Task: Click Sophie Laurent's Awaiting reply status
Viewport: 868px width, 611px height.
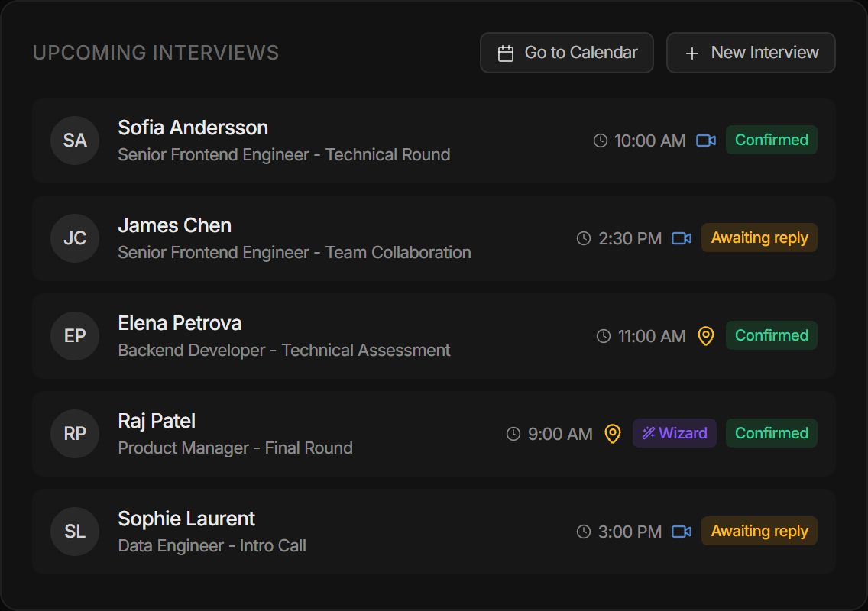Action: 759,531
